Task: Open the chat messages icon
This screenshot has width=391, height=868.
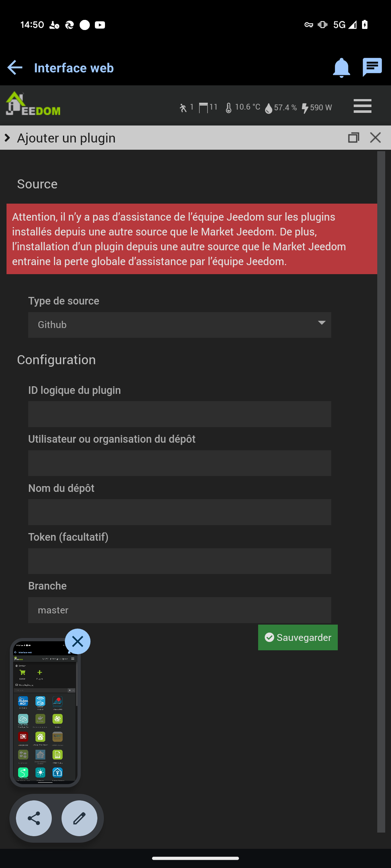Action: point(372,67)
